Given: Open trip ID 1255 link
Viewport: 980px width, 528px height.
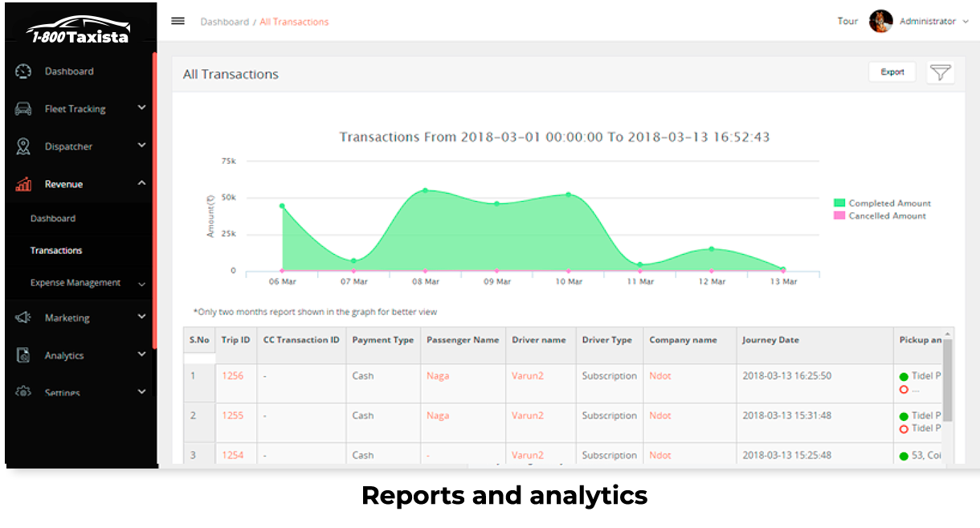Looking at the screenshot, I should [x=233, y=416].
